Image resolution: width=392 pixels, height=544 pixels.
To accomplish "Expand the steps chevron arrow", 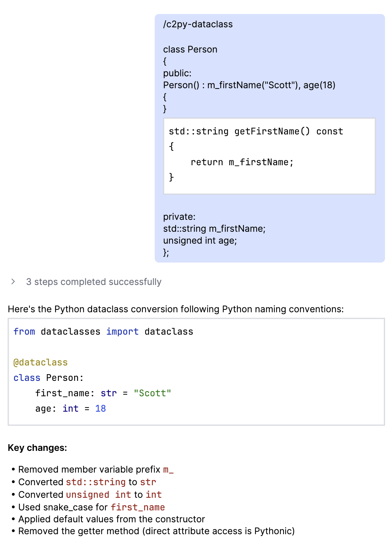I will click(x=13, y=282).
